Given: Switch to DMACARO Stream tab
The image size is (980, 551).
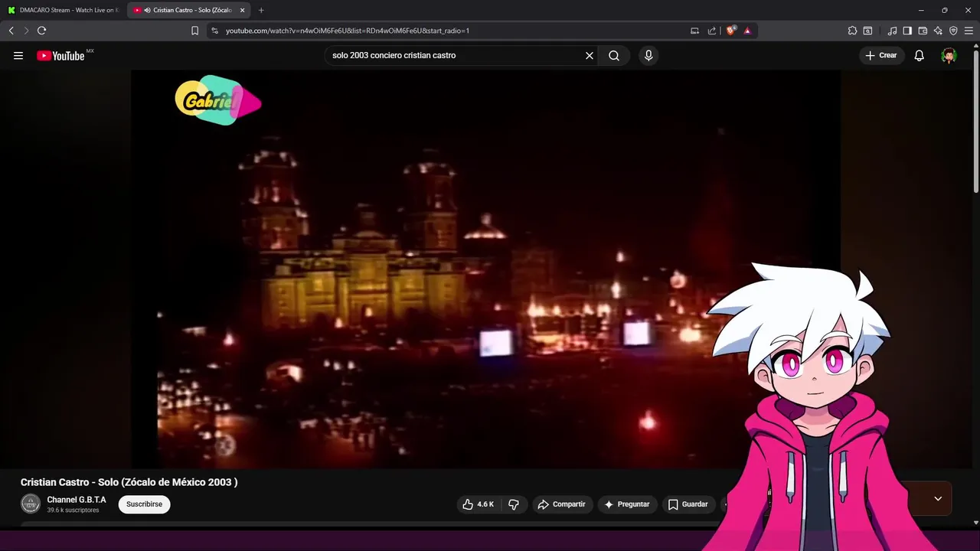Looking at the screenshot, I should (x=63, y=10).
